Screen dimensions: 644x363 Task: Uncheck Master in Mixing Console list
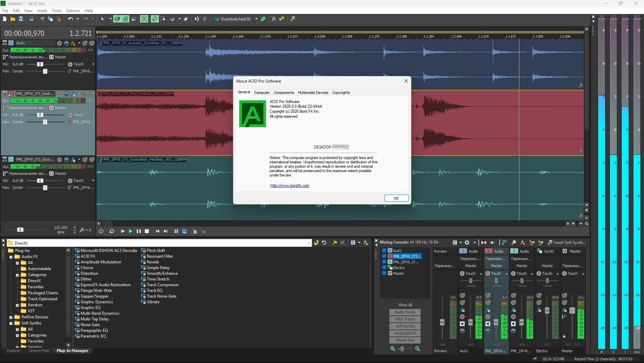point(384,273)
